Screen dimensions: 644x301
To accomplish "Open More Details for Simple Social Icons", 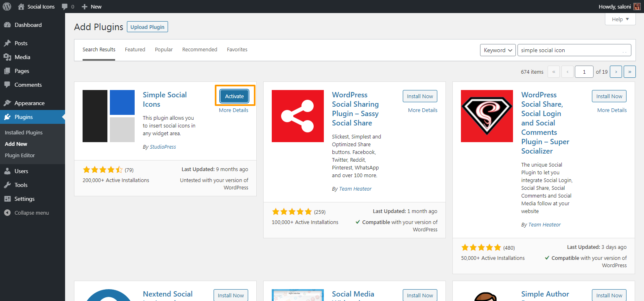I will (x=234, y=110).
